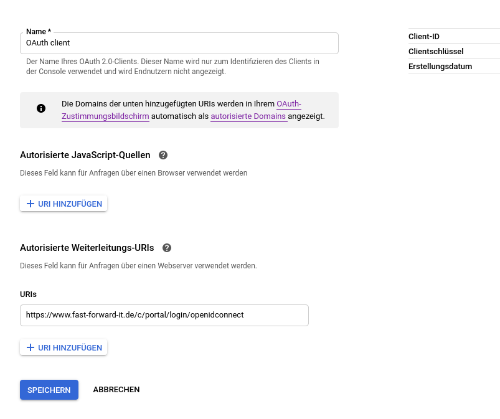Click the ABBRECHEN button
The image size is (500, 419).
click(116, 389)
